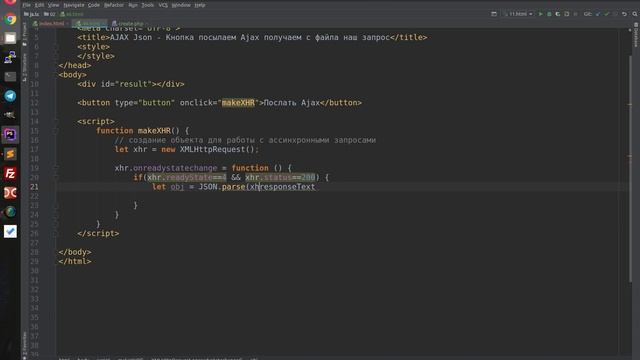Click the js.lc breadcrumb in navigation bar
Screen dimensions: 640x360
point(32,14)
